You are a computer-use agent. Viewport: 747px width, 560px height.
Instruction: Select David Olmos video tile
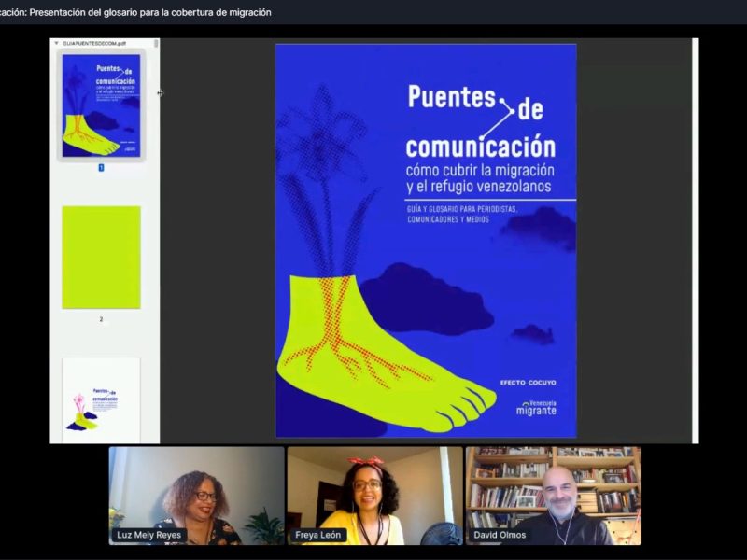click(553, 496)
